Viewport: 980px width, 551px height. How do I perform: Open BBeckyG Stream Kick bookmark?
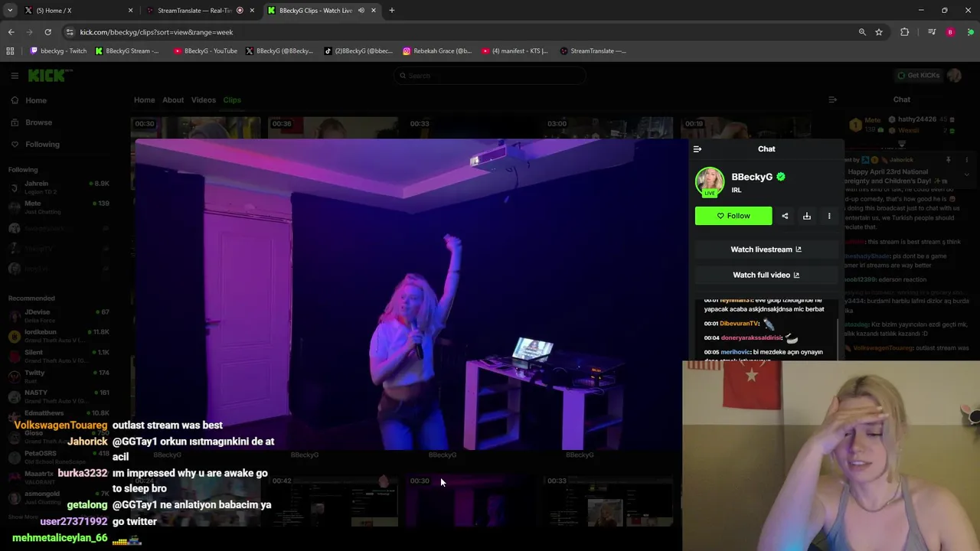(128, 51)
